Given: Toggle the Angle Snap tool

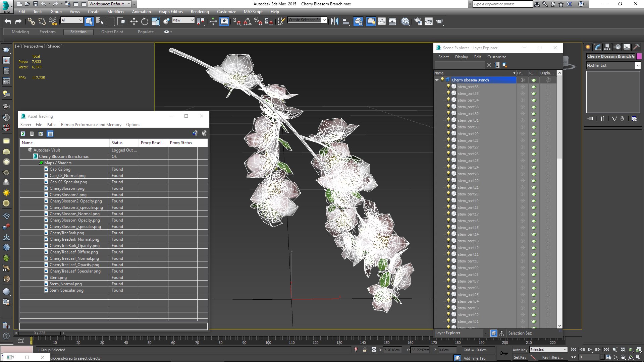Looking at the screenshot, I should point(248,21).
